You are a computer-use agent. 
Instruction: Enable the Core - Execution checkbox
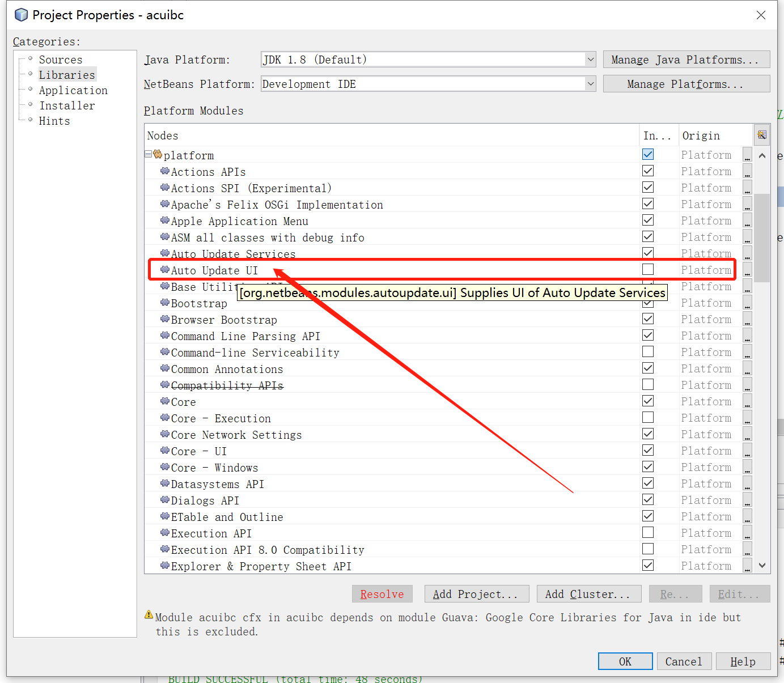[x=648, y=417]
